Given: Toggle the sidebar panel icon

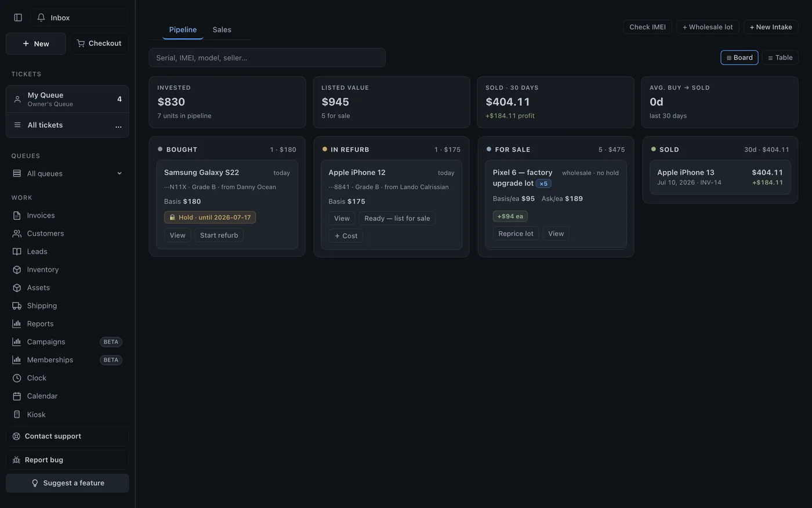Looking at the screenshot, I should coord(18,17).
